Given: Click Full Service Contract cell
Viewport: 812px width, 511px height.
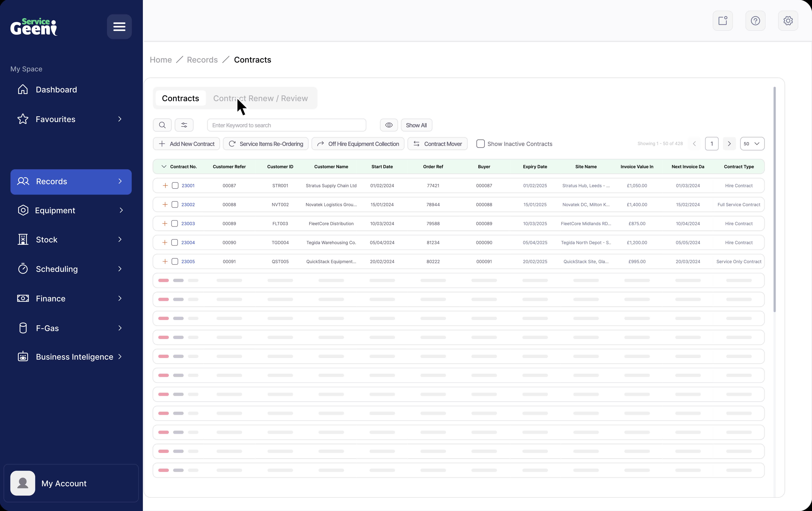Looking at the screenshot, I should click(739, 205).
